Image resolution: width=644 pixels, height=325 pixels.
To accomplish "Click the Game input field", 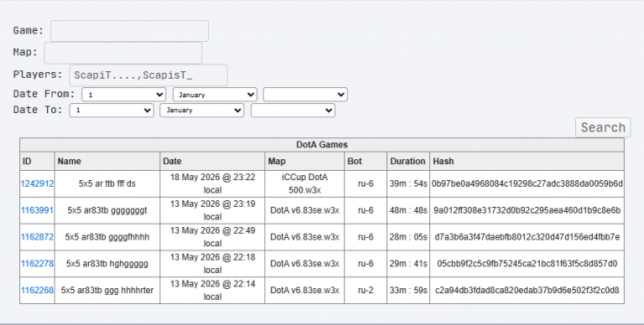I will click(129, 31).
